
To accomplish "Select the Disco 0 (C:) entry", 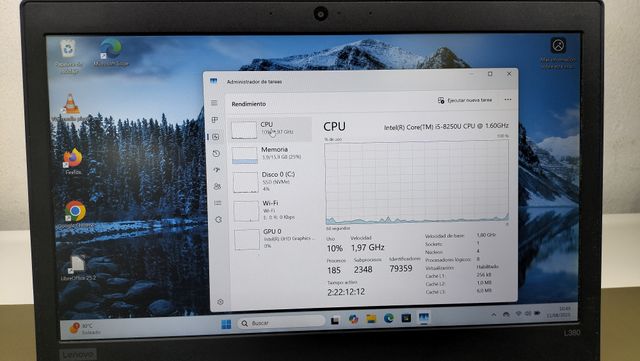I will click(x=273, y=181).
